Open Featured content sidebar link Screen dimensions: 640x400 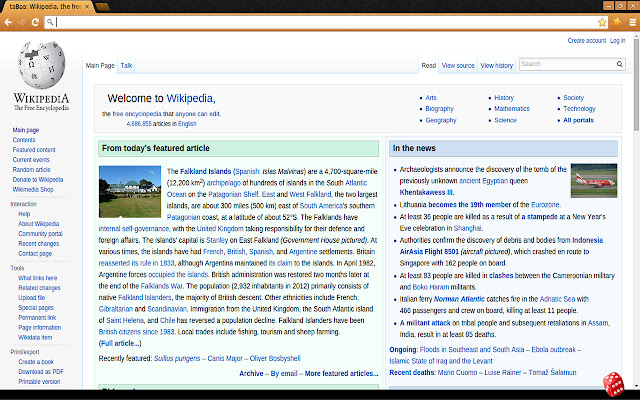pos(34,150)
